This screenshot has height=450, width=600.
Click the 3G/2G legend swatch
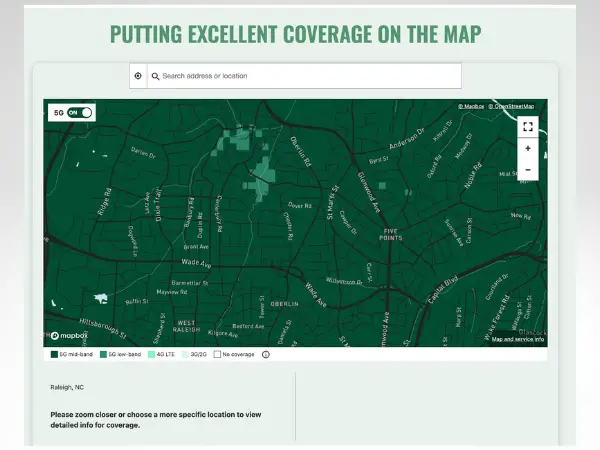coord(185,354)
